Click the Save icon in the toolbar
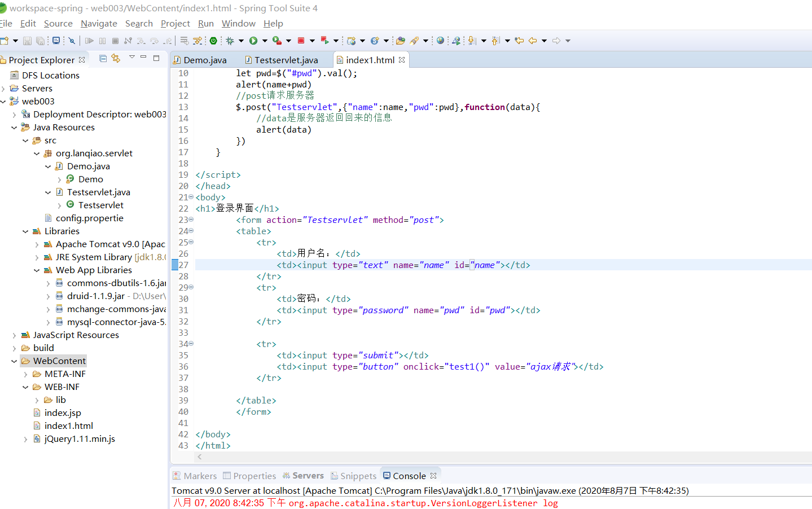 (27, 41)
